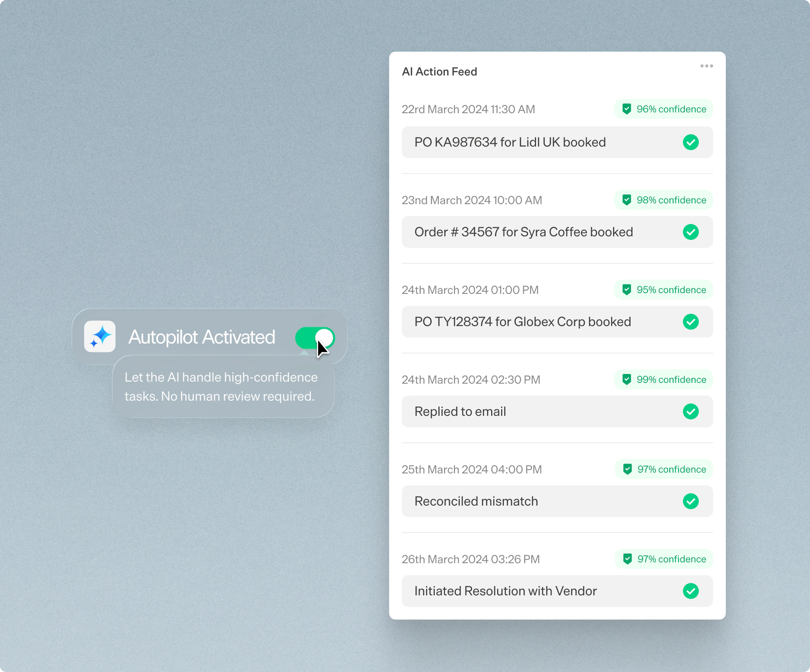Viewport: 810px width, 672px height.
Task: Click green checkmark for Syra Coffee order
Action: [x=690, y=232]
